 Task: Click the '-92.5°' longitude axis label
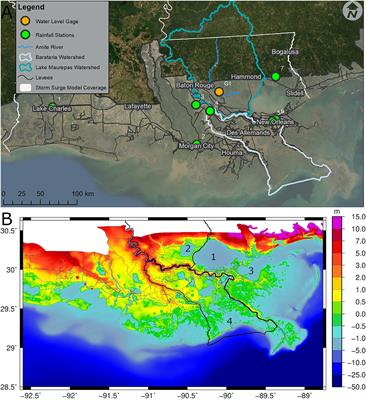click(32, 395)
